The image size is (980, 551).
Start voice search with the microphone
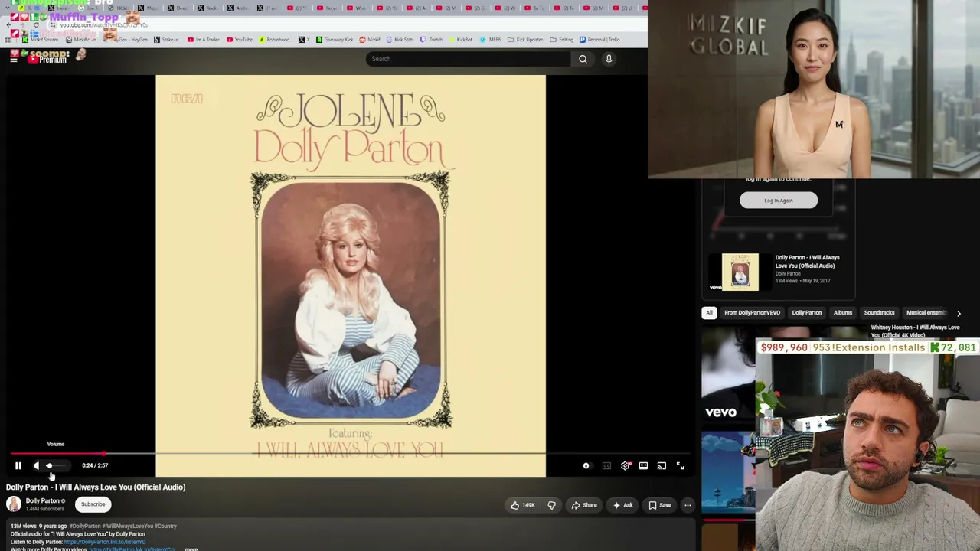point(609,59)
